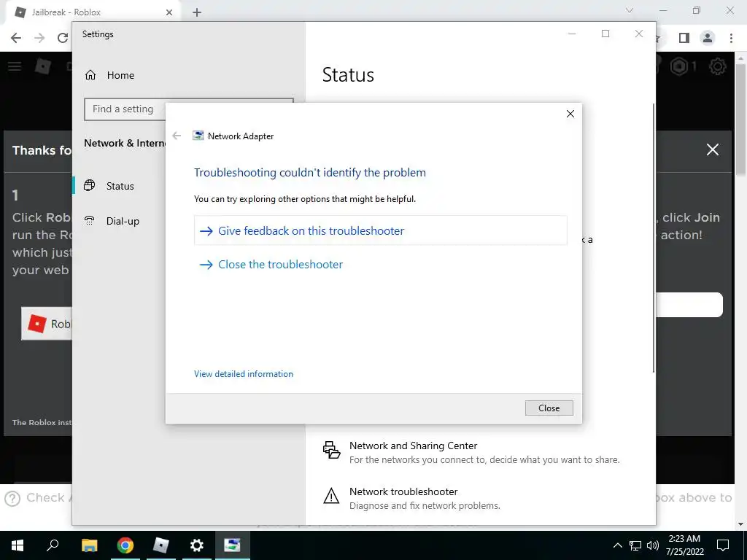The image size is (747, 560).
Task: Open View detailed information link
Action: click(x=244, y=374)
